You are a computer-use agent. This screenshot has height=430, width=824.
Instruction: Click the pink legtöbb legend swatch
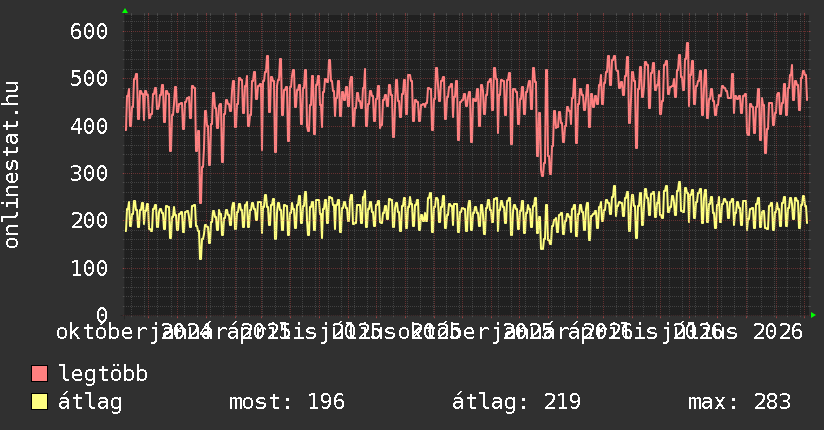39,374
